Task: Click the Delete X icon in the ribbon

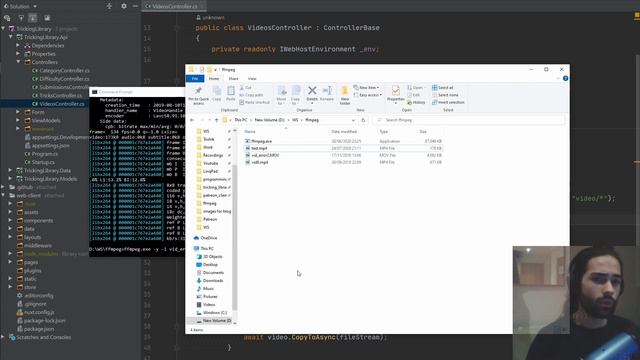Action: 312,93
